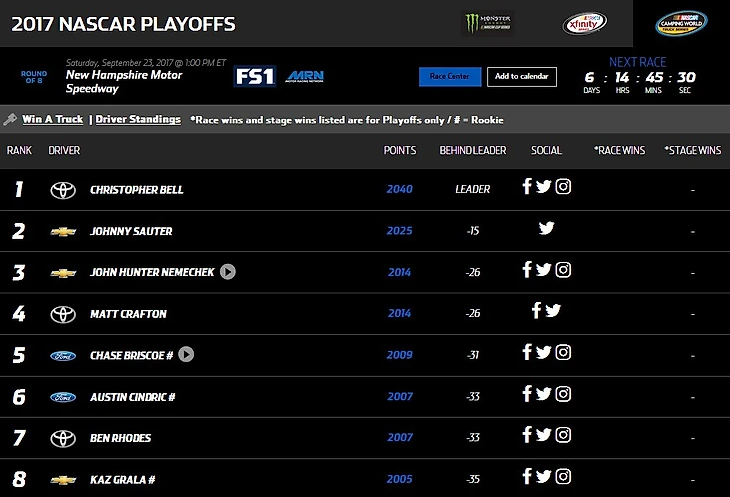Click Add to calendar button

point(522,77)
